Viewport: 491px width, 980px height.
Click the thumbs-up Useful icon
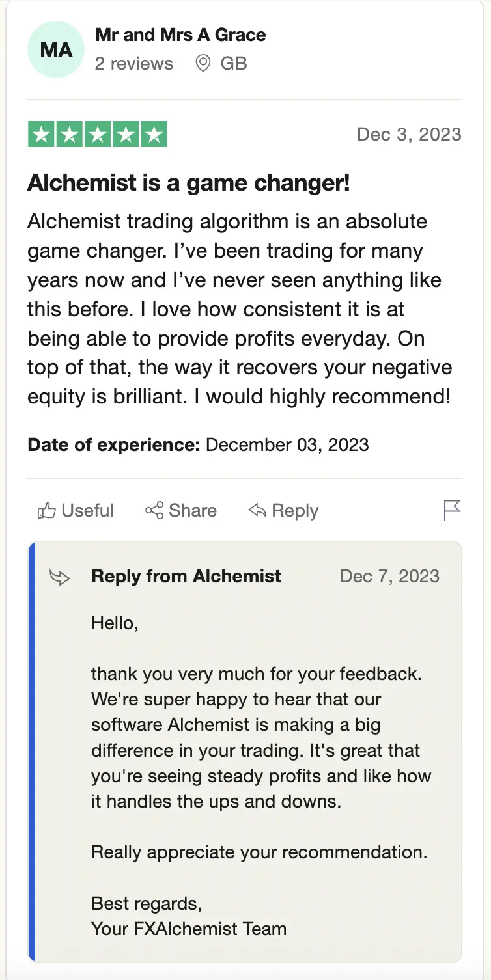tap(46, 511)
